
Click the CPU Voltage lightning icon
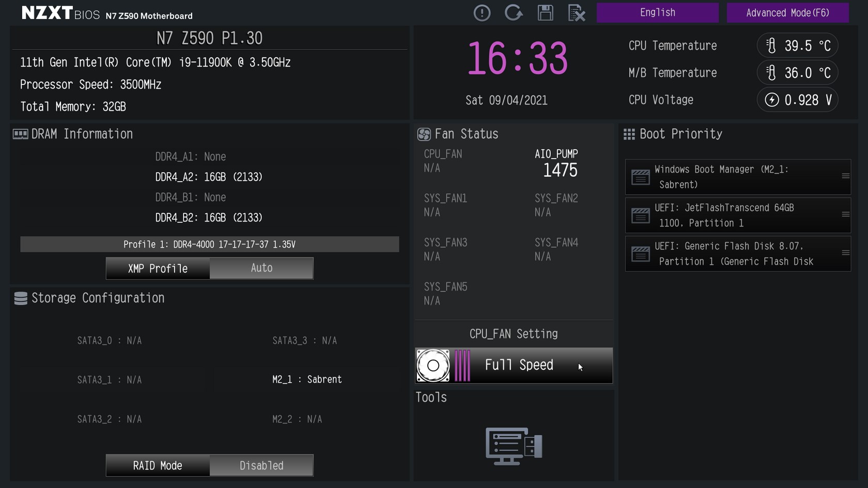(771, 100)
